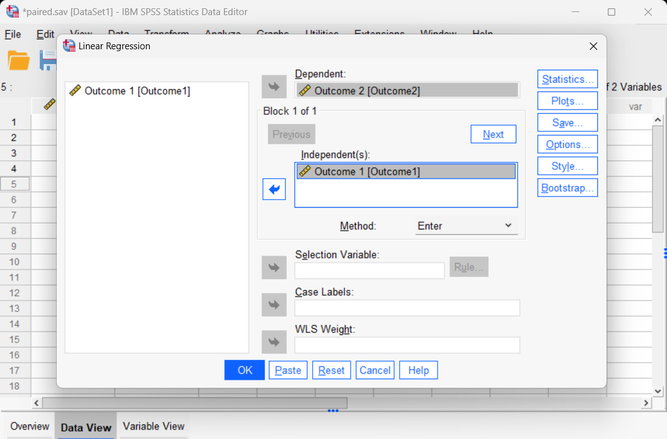Click the disabled Rule button
Screen dimensions: 667x439
tap(469, 267)
